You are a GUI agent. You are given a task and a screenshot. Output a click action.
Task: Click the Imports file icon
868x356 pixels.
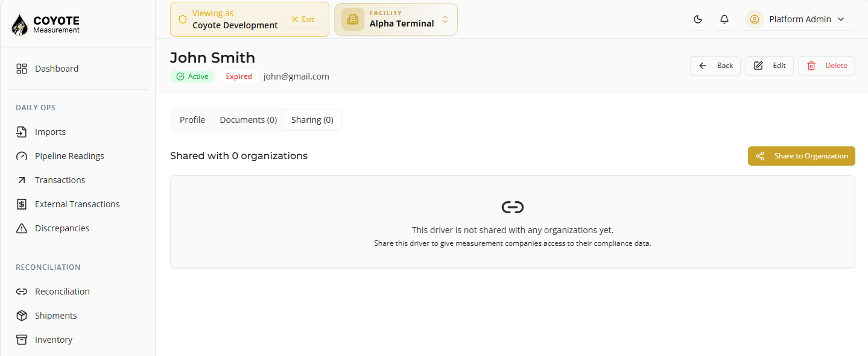click(x=22, y=132)
